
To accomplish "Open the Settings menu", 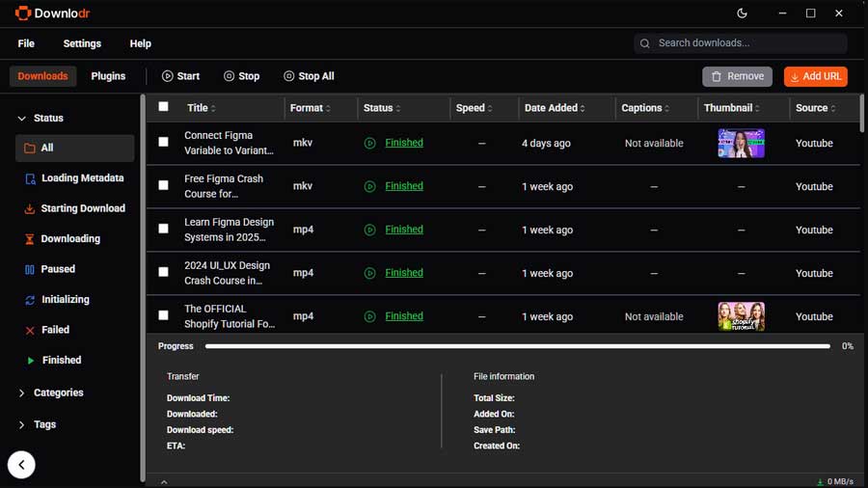I will click(x=82, y=43).
